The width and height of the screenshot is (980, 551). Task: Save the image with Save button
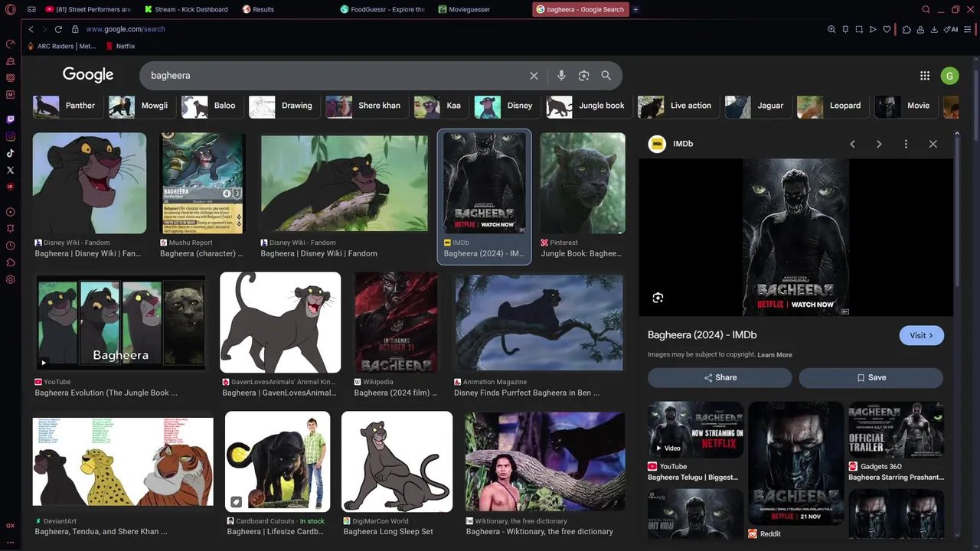click(x=871, y=377)
